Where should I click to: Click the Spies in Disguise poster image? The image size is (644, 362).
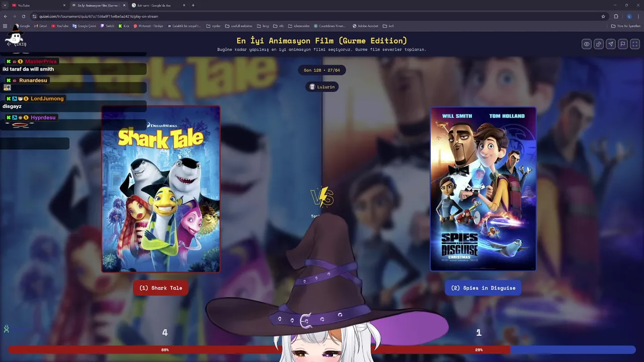tap(483, 189)
